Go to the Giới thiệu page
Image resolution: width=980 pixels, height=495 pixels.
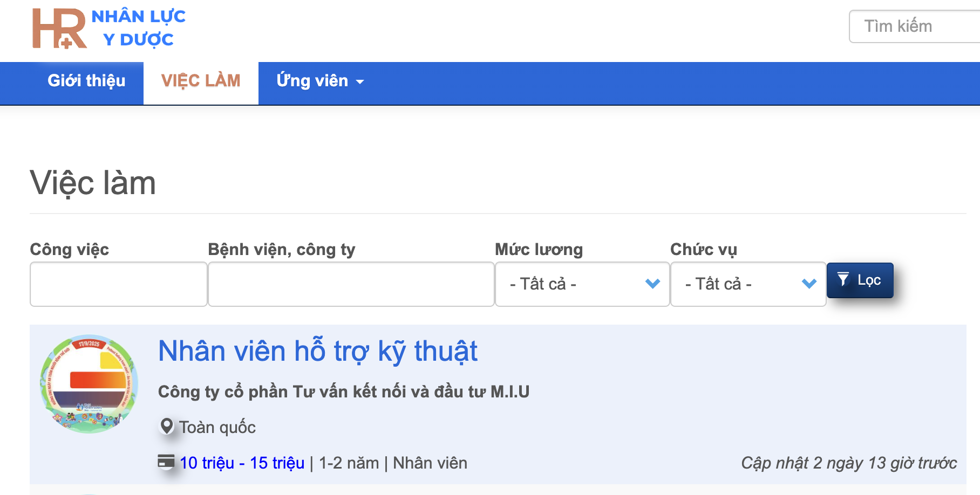[x=86, y=81]
